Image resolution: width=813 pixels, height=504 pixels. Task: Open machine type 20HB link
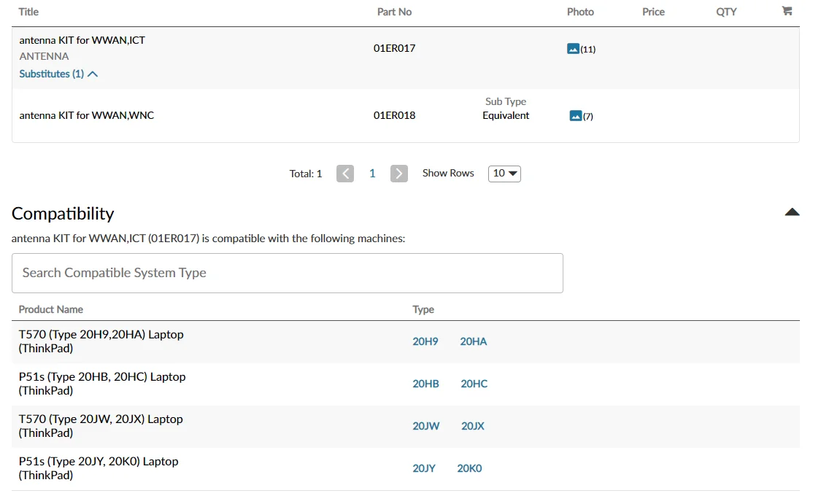(426, 384)
